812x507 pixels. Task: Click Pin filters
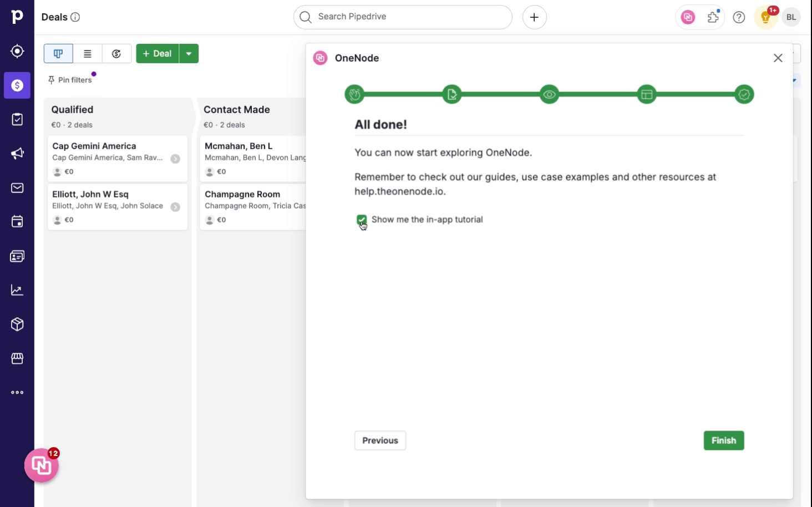click(x=70, y=80)
